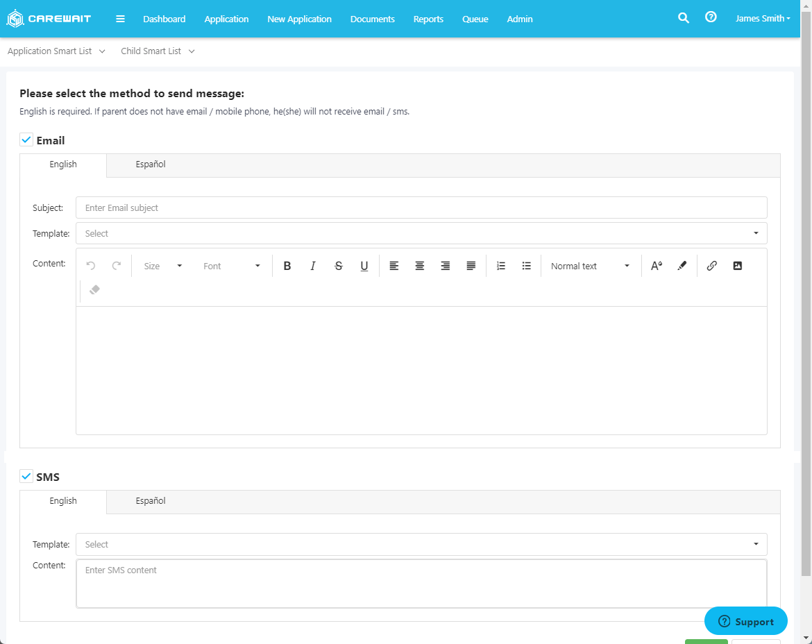Insert bulleted list
This screenshot has height=644, width=812.
526,266
